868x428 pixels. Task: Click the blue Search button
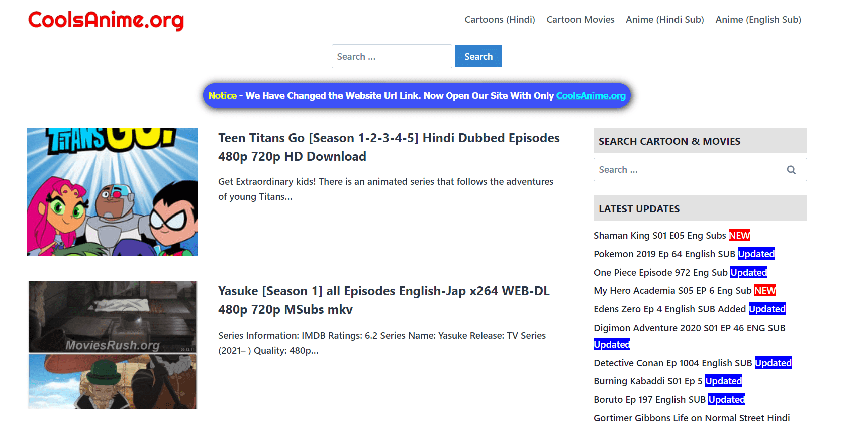pyautogui.click(x=478, y=56)
